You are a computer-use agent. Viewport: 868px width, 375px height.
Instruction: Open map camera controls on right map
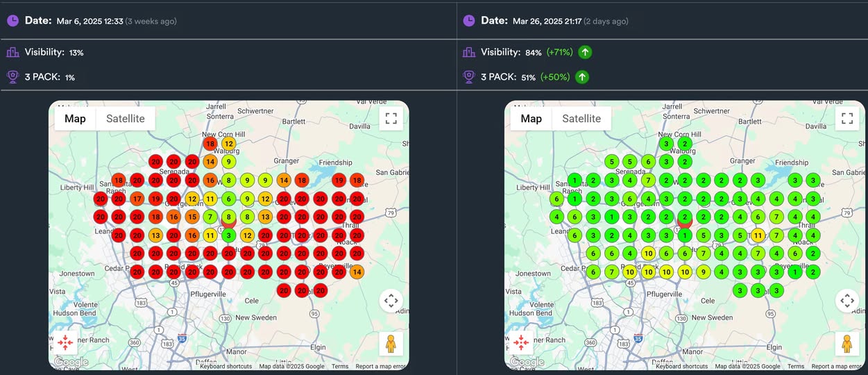(x=846, y=301)
